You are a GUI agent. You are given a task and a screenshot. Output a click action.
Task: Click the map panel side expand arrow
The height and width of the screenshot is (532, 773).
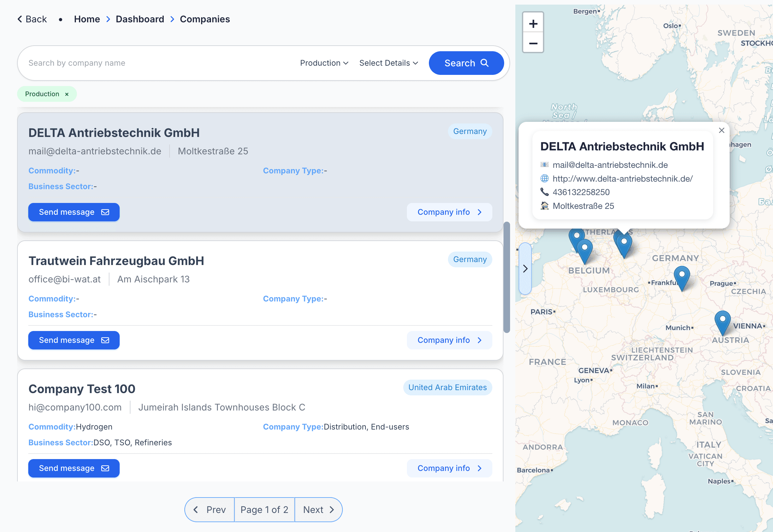pos(525,269)
